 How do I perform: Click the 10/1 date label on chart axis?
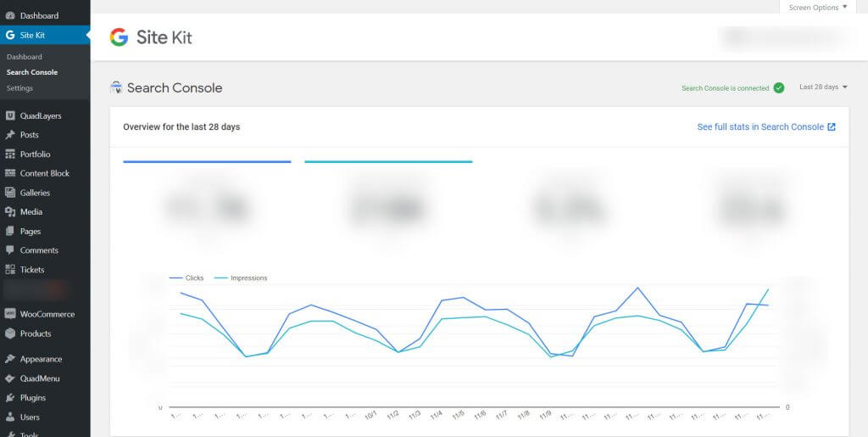tap(371, 415)
